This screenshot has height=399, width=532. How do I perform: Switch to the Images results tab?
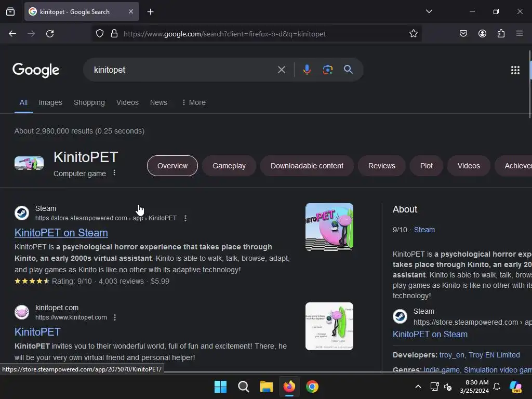tap(50, 102)
